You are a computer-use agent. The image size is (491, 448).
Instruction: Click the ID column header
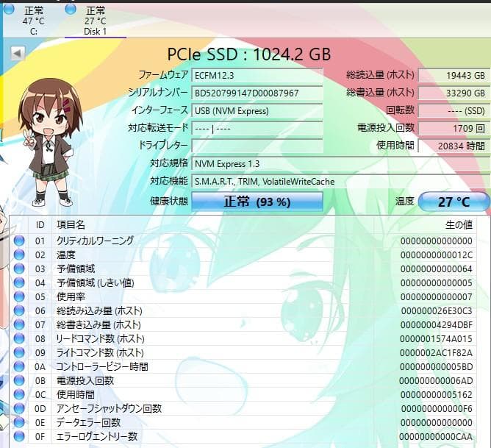[x=40, y=225]
